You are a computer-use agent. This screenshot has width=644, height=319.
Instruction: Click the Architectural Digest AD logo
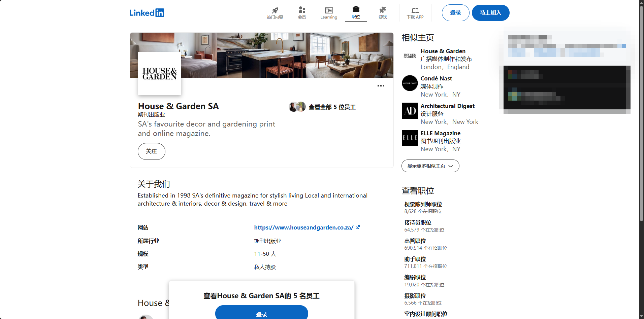click(x=410, y=111)
